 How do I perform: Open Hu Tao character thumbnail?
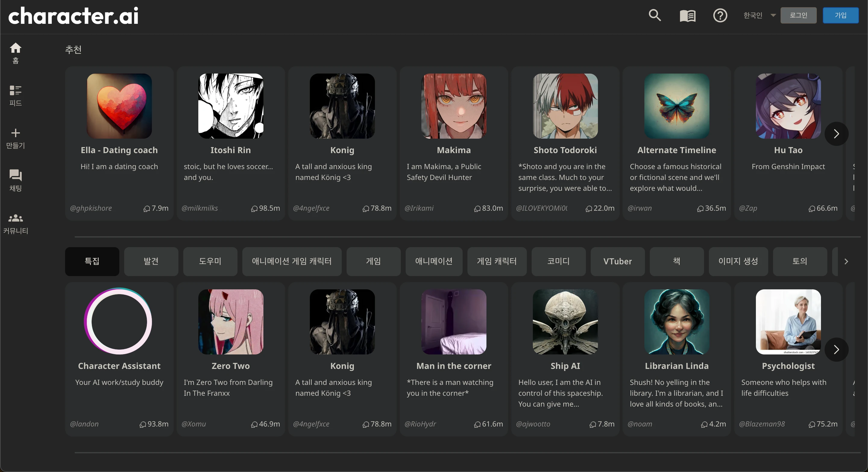pyautogui.click(x=788, y=106)
